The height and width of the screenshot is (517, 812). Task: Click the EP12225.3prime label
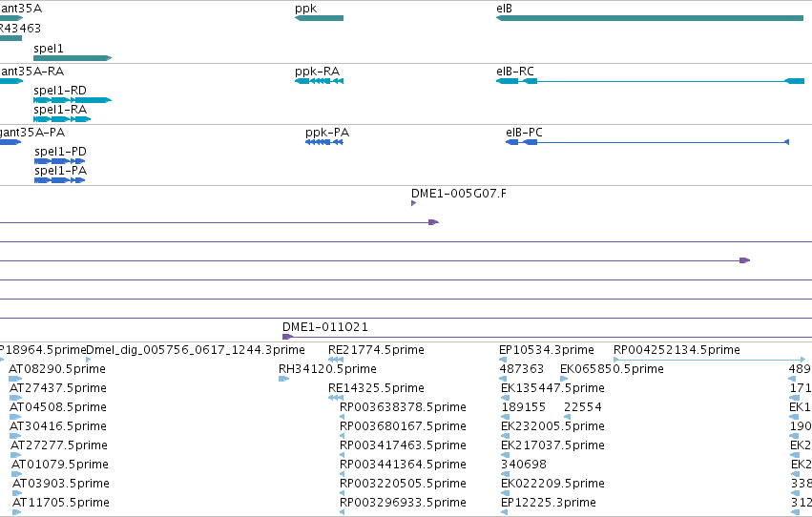click(549, 503)
